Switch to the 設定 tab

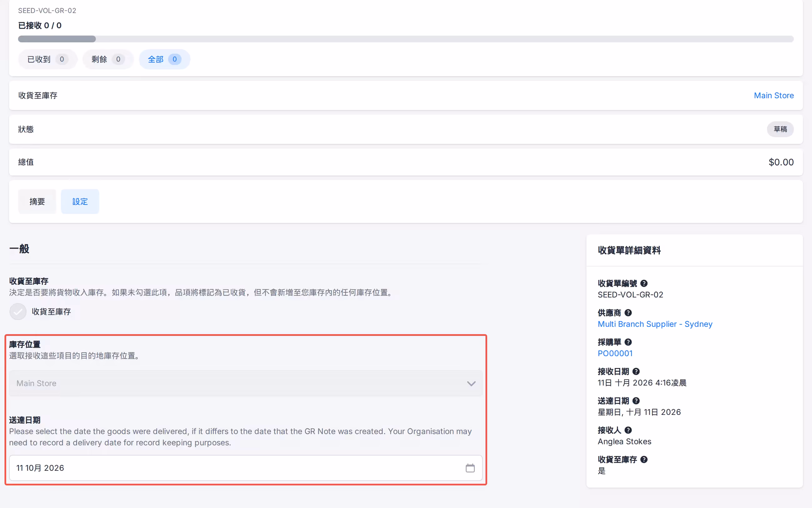(x=80, y=201)
